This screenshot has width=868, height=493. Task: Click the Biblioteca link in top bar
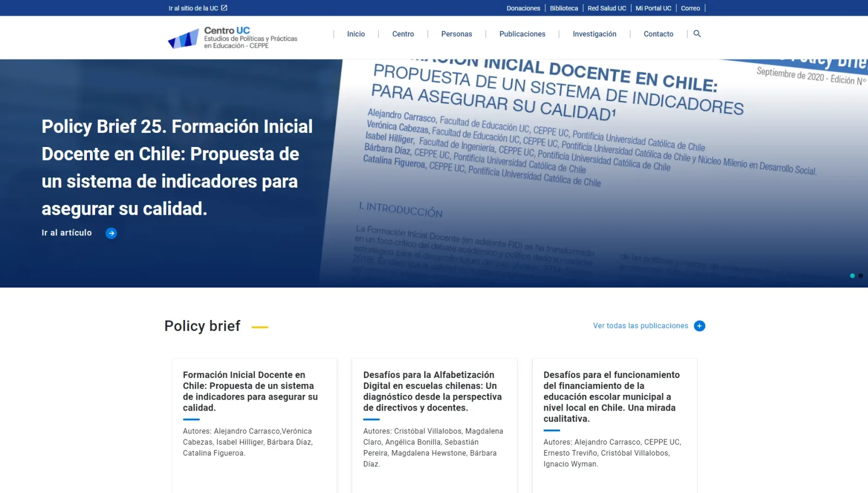[564, 8]
